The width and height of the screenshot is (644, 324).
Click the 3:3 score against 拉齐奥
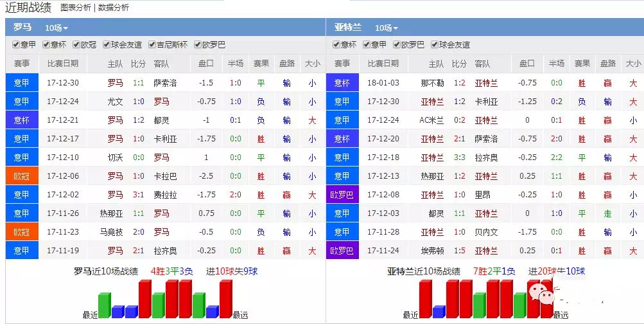pos(459,157)
